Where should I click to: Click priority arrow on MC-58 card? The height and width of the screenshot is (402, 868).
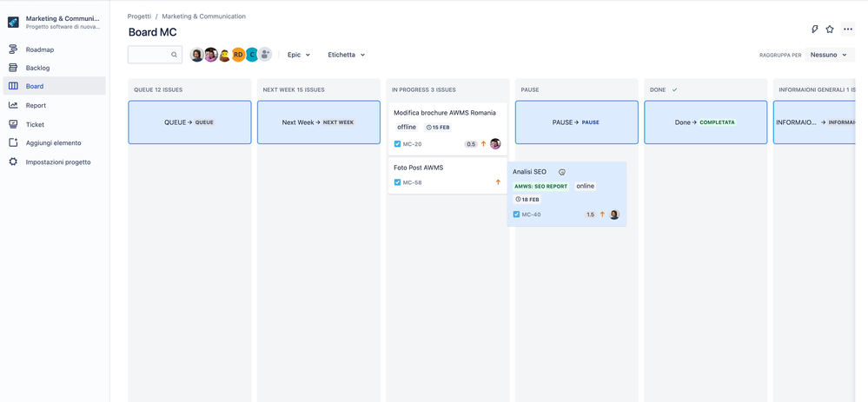click(498, 182)
